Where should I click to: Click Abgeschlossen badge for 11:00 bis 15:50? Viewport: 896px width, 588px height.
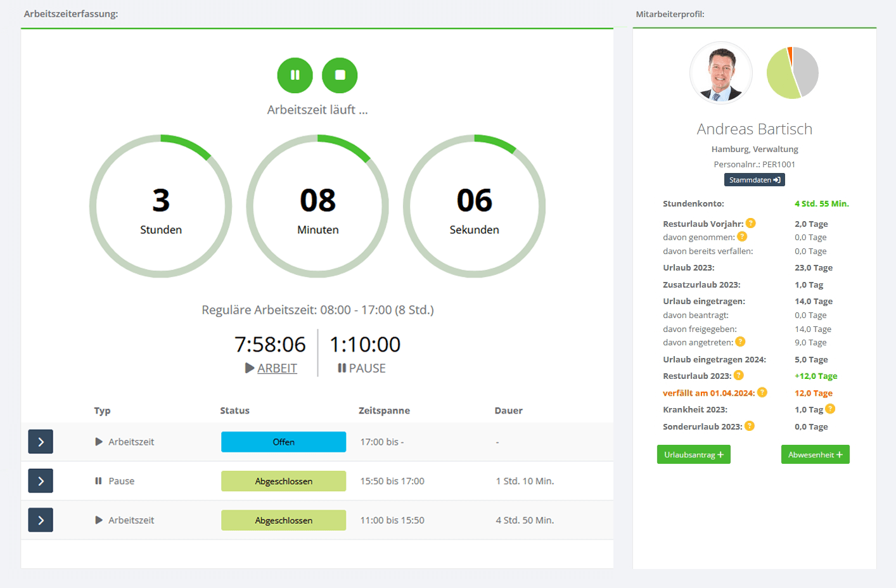pyautogui.click(x=283, y=520)
